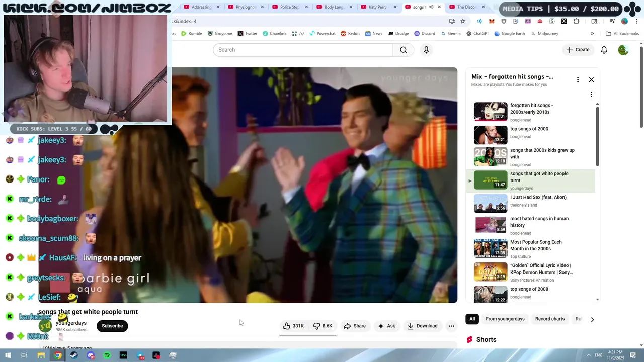
Task: Open the Powerchat bookmark
Action: coord(322,34)
